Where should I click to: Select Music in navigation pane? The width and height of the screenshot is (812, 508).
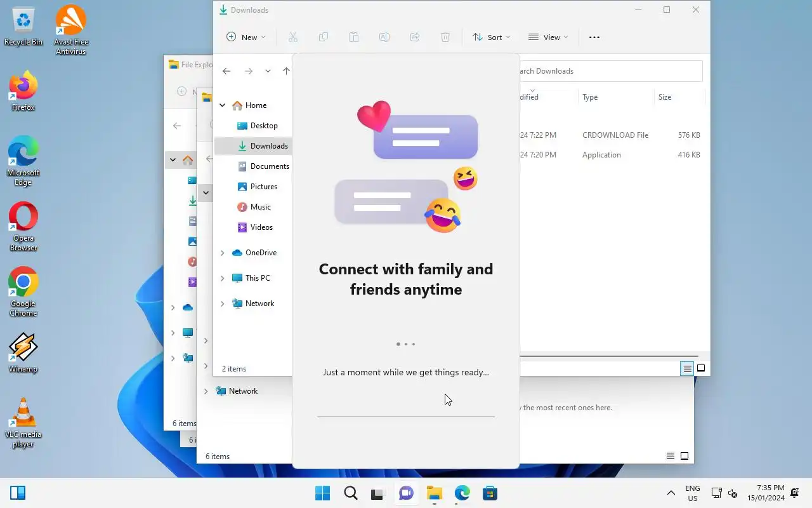click(254, 207)
